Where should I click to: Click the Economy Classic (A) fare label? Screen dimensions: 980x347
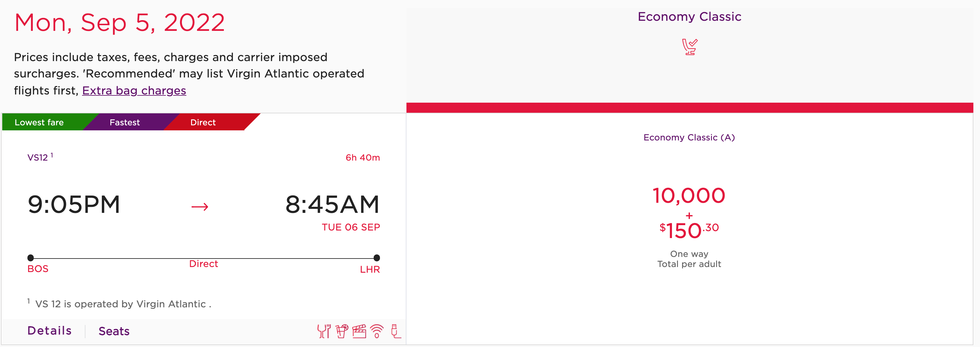click(689, 137)
